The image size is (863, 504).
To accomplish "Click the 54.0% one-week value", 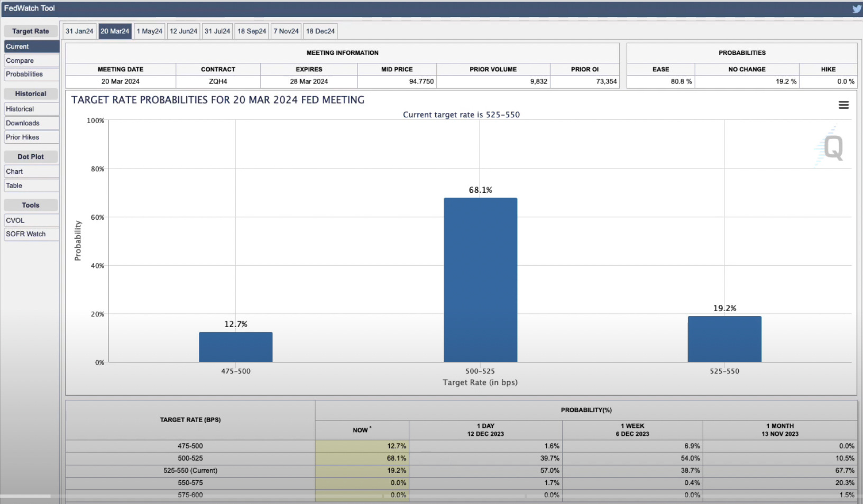I will tap(690, 459).
